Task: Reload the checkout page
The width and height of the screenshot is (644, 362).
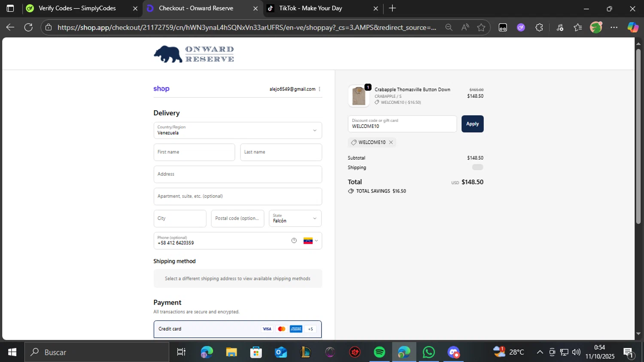Action: [x=28, y=27]
